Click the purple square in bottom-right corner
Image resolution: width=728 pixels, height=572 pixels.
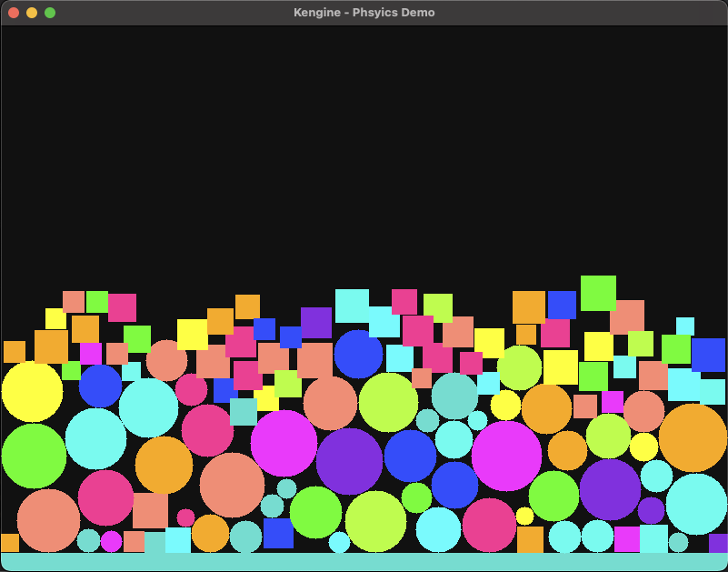tap(718, 543)
